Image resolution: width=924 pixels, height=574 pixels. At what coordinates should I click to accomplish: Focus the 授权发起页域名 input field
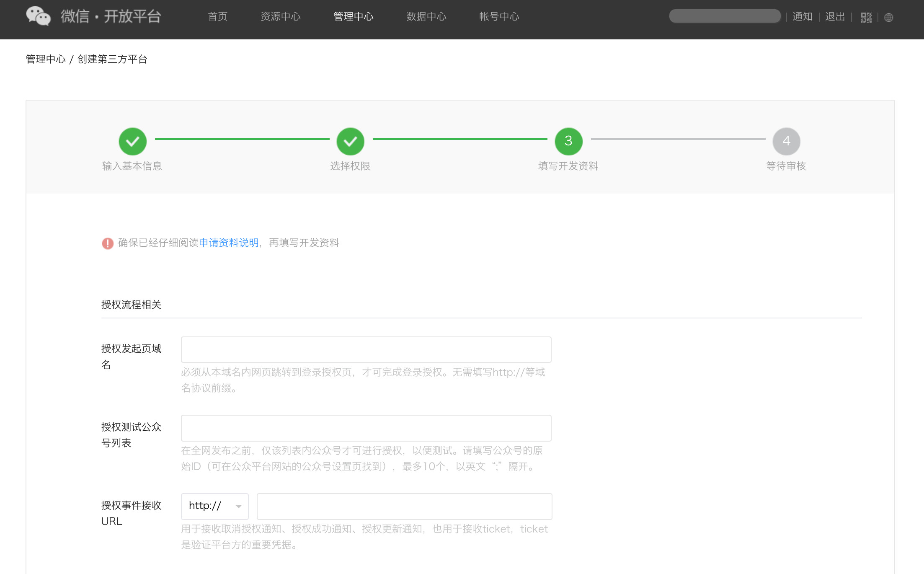coord(366,349)
